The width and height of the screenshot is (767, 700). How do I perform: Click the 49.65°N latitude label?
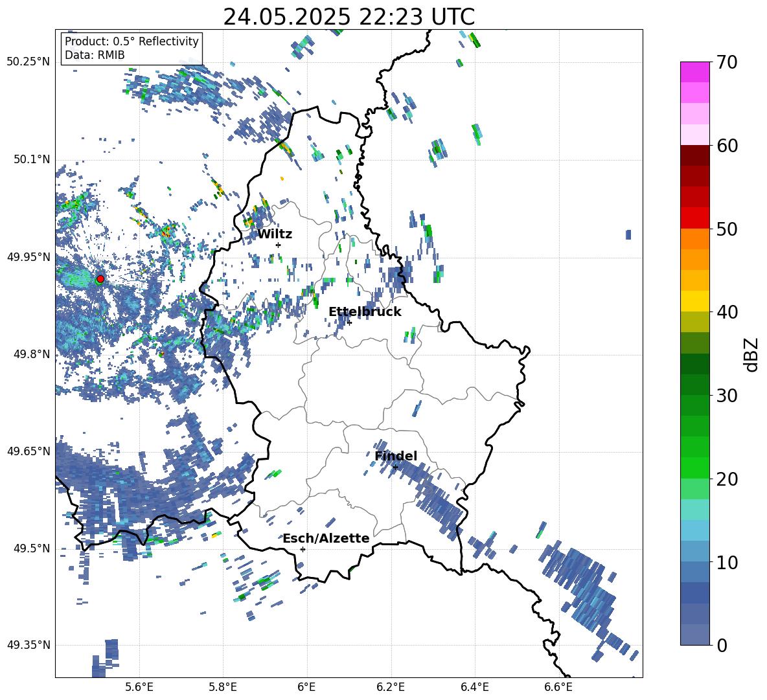click(x=29, y=451)
